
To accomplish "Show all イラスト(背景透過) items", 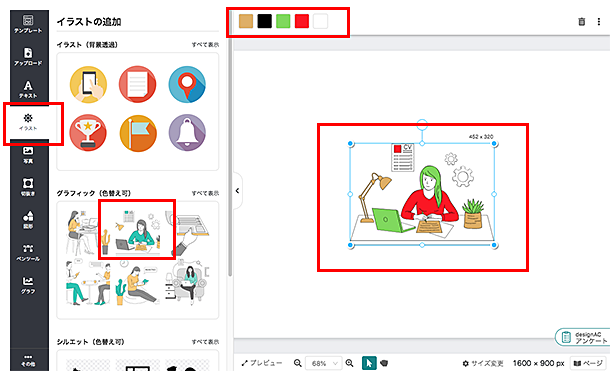I will point(205,45).
